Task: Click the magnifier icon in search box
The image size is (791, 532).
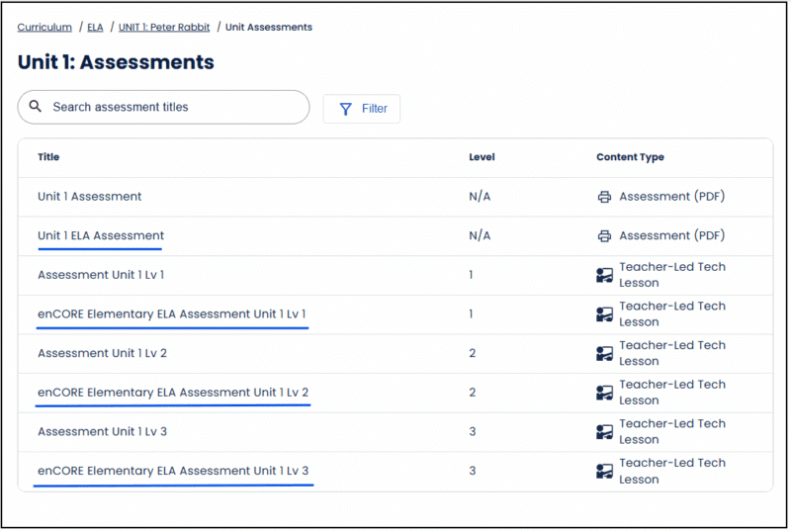Action: tap(35, 106)
